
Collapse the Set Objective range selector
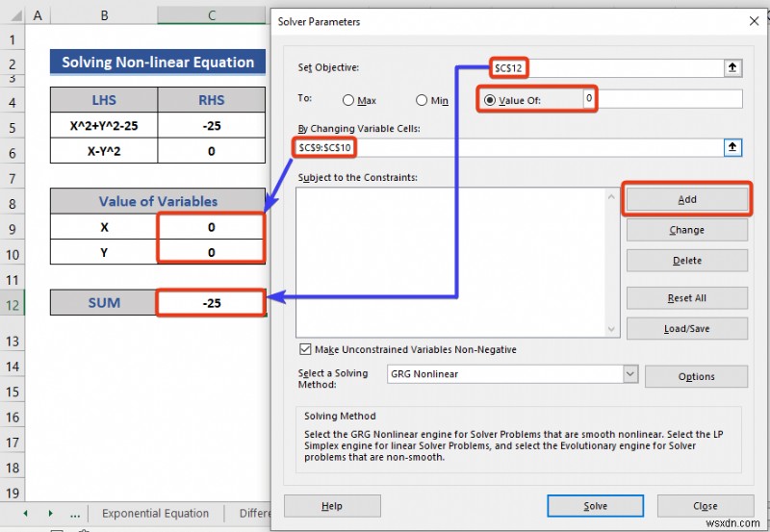point(732,67)
